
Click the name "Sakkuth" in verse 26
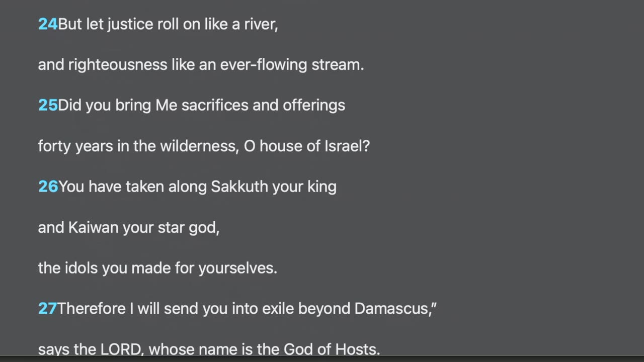click(x=239, y=187)
